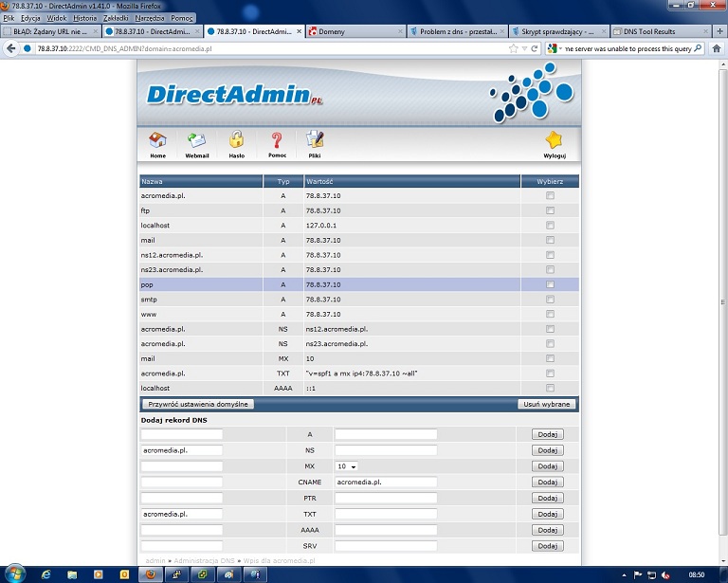This screenshot has width=728, height=583.
Task: Click Action Center flag tray icon
Action: [x=638, y=574]
